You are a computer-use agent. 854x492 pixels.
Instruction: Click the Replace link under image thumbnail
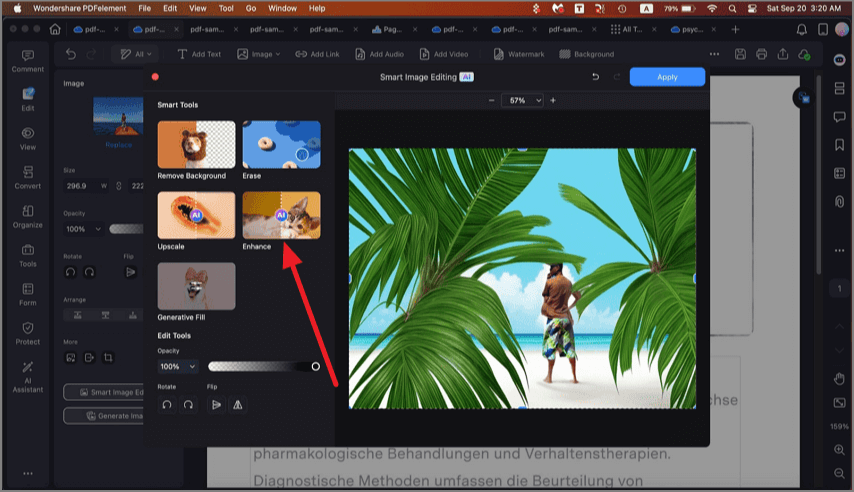[119, 145]
